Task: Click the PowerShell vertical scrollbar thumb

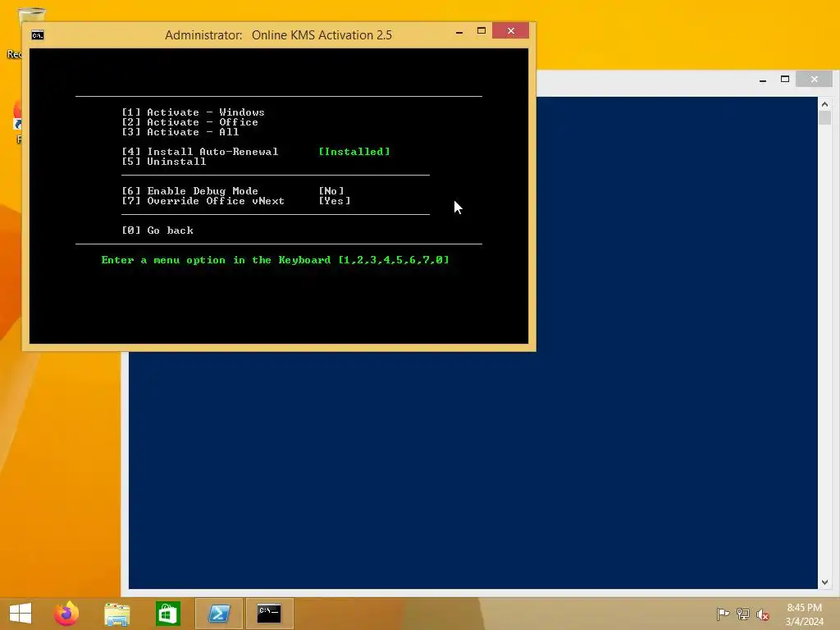Action: click(x=825, y=118)
